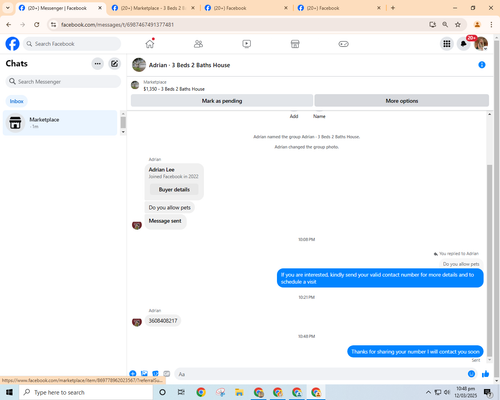Viewport: 500px width, 400px height.
Task: Open the Watch video icon
Action: [247, 44]
